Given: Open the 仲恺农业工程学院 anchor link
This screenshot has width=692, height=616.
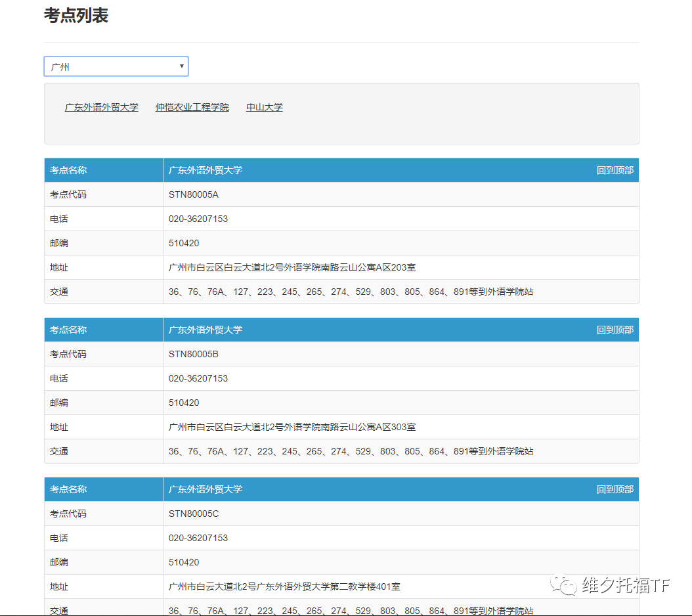Looking at the screenshot, I should pyautogui.click(x=192, y=107).
